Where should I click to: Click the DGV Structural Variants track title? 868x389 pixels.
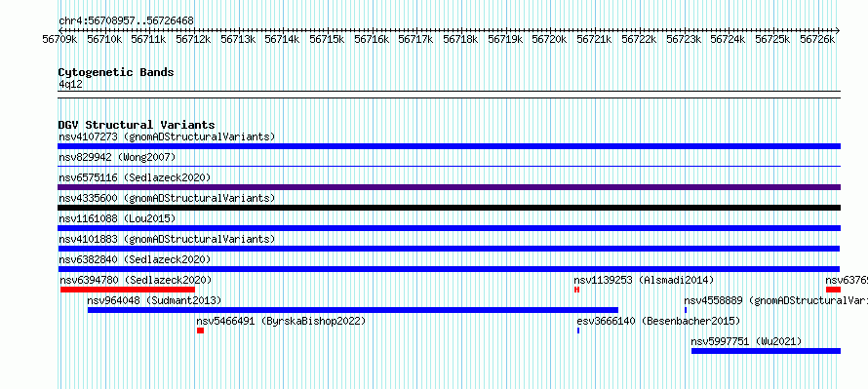tap(137, 125)
